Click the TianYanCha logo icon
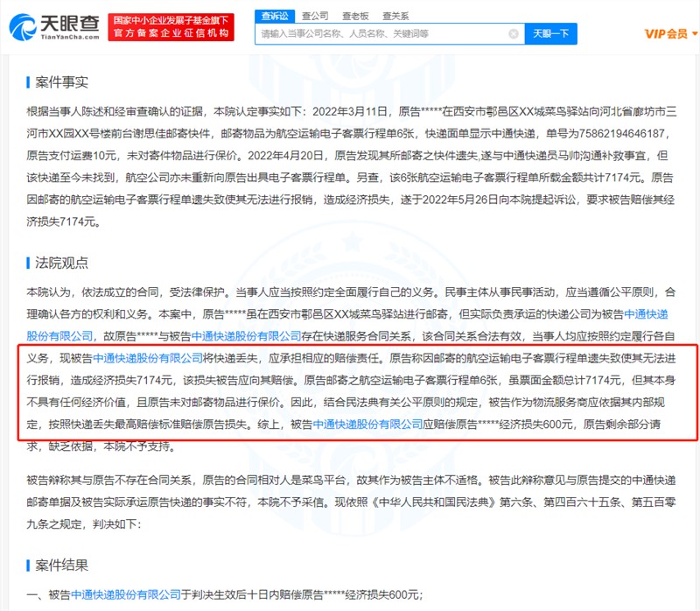 tap(23, 27)
